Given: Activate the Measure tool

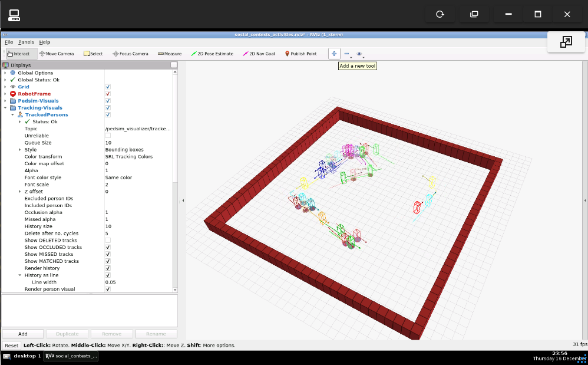Looking at the screenshot, I should (170, 54).
